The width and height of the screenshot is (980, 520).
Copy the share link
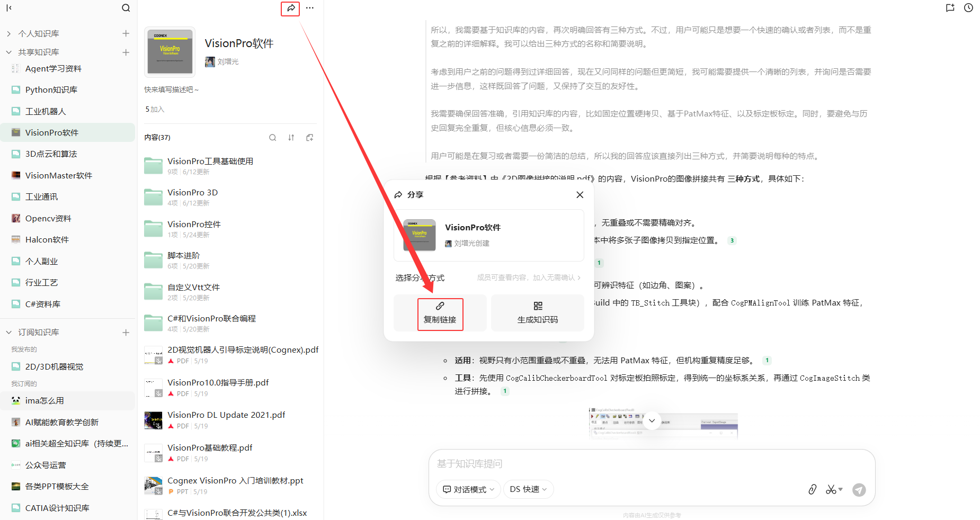click(x=440, y=313)
